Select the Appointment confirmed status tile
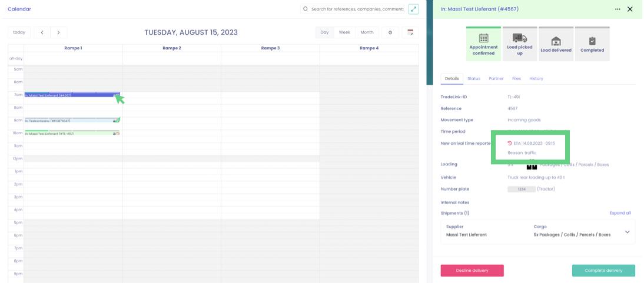This screenshot has width=644, height=283. [x=483, y=44]
